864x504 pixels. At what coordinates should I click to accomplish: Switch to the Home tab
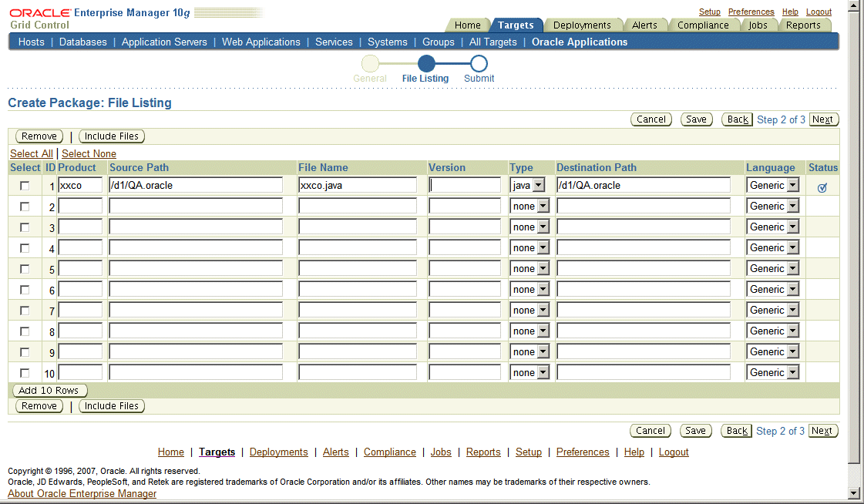pyautogui.click(x=467, y=25)
